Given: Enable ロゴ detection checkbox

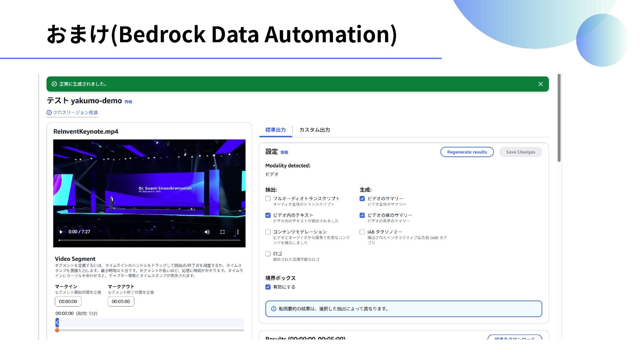Looking at the screenshot, I should tap(268, 254).
